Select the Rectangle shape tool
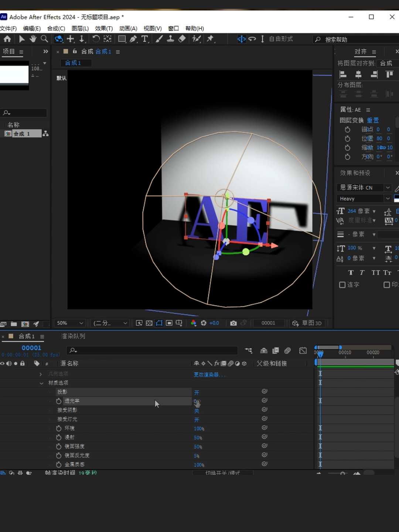Screen dimensions: 399x532 click(x=122, y=39)
